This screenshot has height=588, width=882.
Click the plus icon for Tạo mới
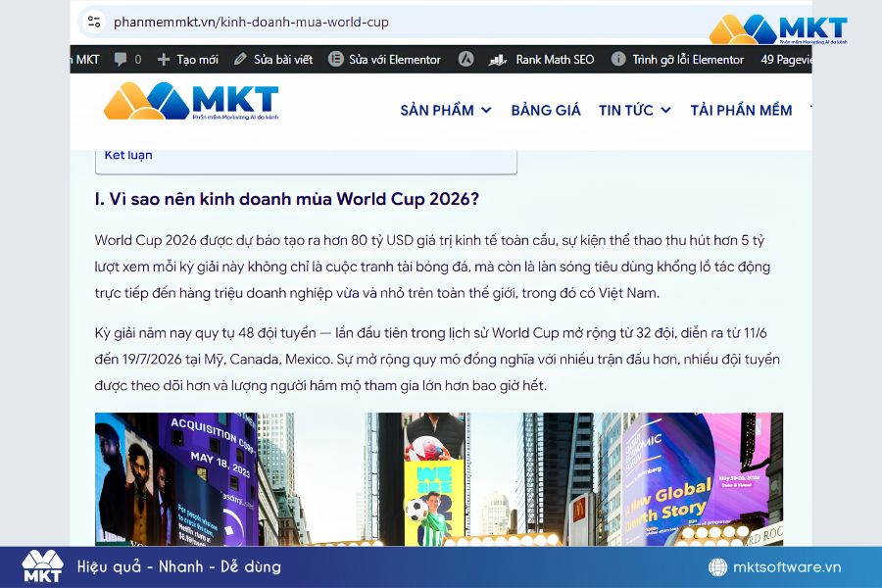coord(163,59)
